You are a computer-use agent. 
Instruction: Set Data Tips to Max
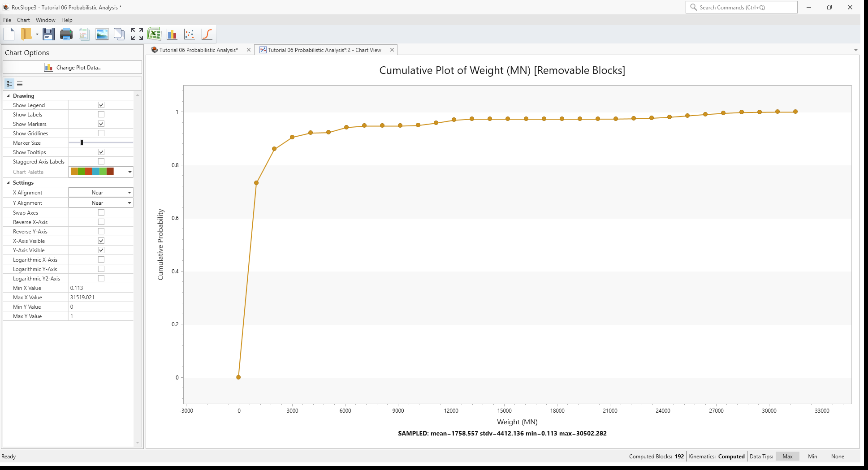point(787,457)
